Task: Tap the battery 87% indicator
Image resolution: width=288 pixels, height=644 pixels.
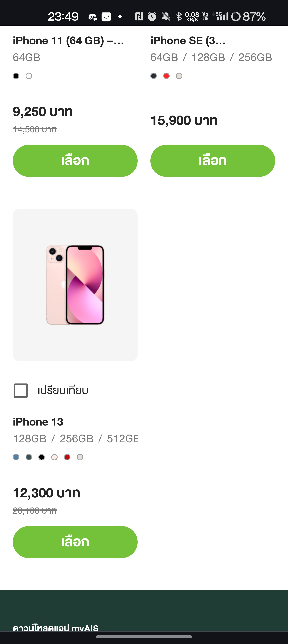Action: [248, 16]
